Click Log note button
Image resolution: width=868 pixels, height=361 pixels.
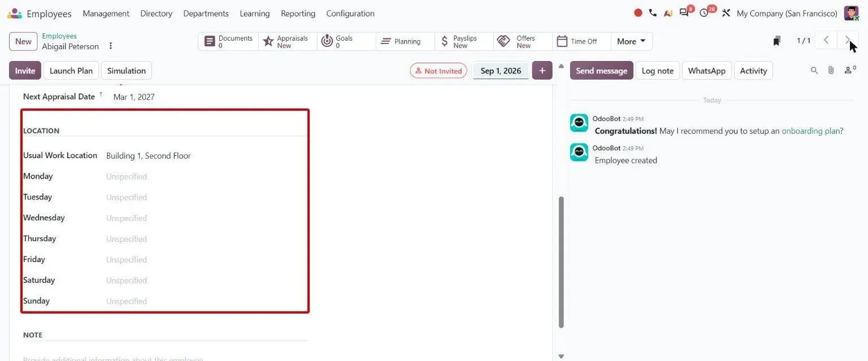click(x=658, y=71)
